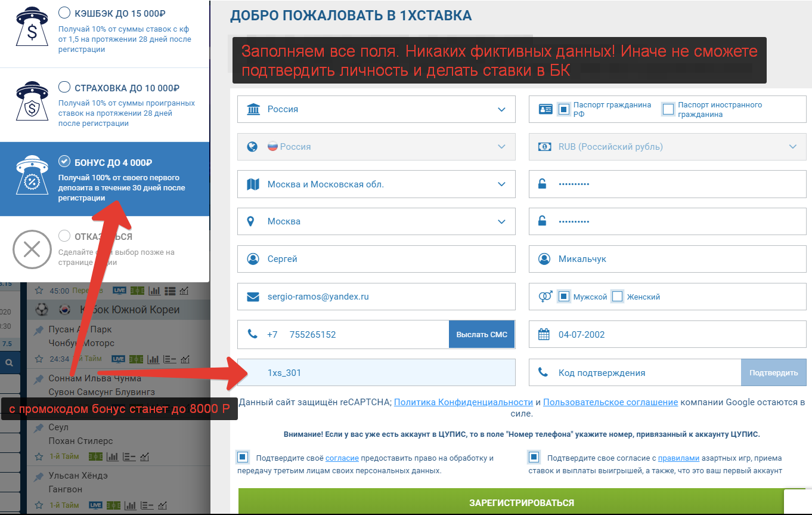Open the Политика Конфиденциальности link
This screenshot has height=515, width=812.
pyautogui.click(x=463, y=402)
